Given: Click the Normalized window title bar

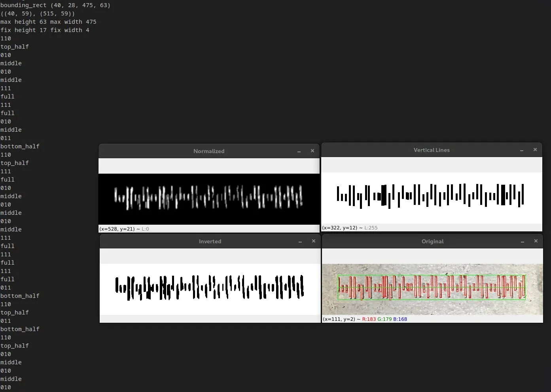Looking at the screenshot, I should point(209,151).
